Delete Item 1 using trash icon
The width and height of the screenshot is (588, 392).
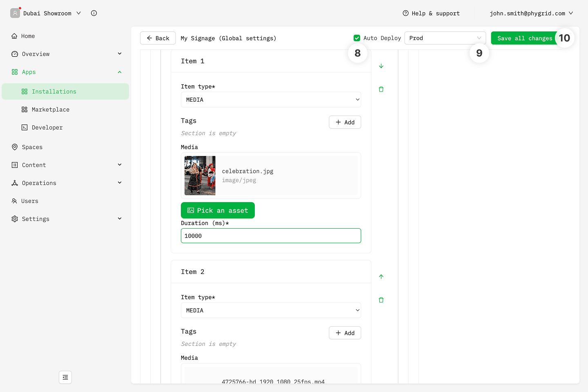(x=381, y=89)
